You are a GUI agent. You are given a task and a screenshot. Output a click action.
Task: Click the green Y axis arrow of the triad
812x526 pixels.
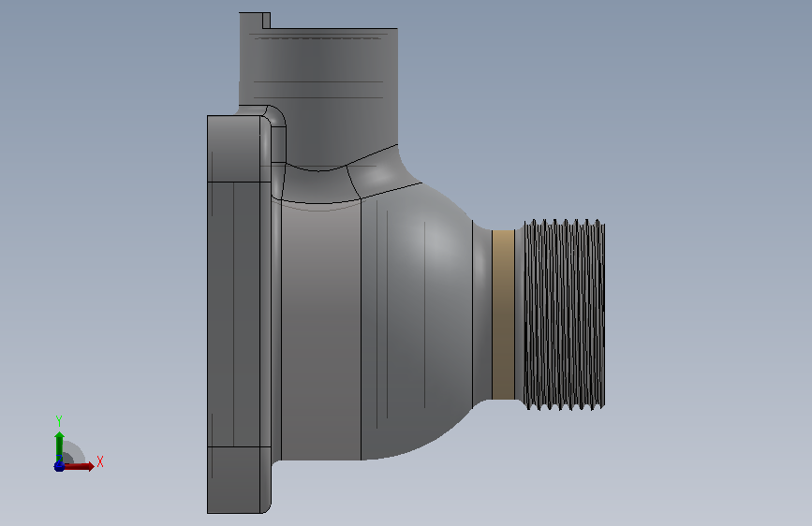pos(60,446)
